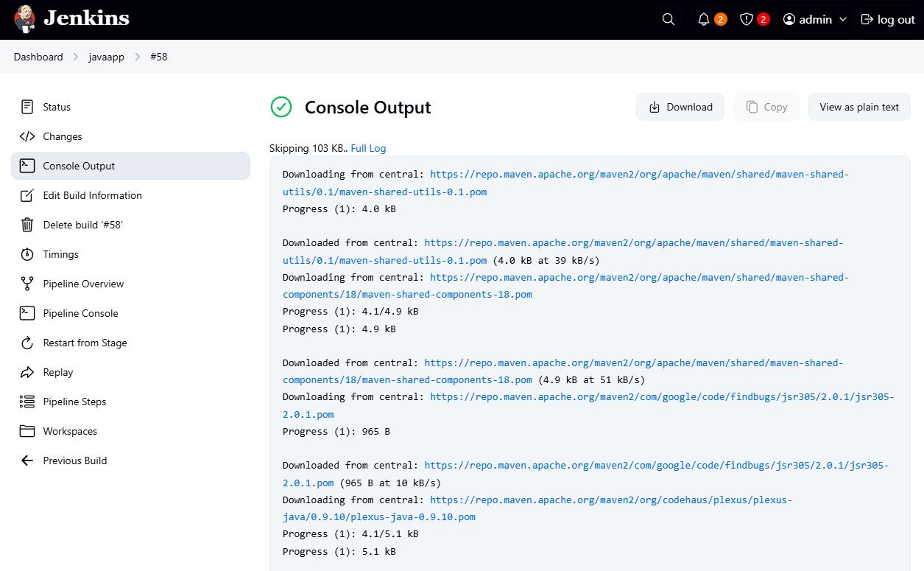Open Pipeline Steps
Viewport: 924px width, 571px height.
(130, 402)
